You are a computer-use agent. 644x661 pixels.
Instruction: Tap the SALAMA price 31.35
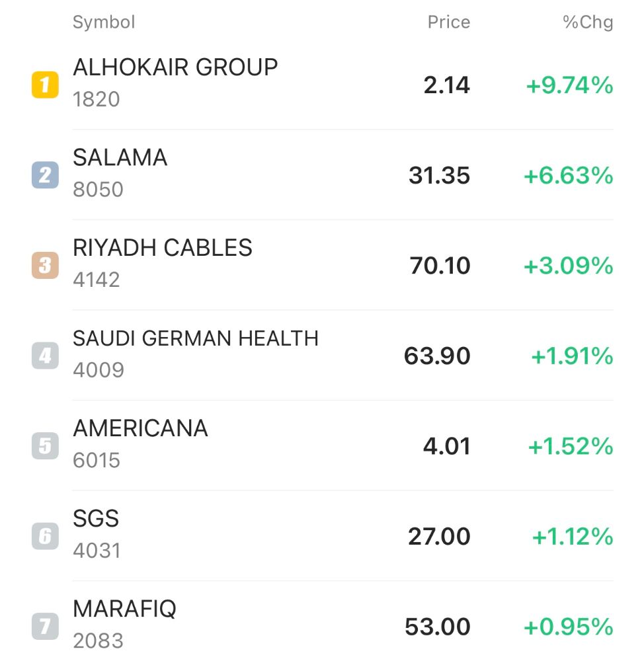click(x=439, y=176)
